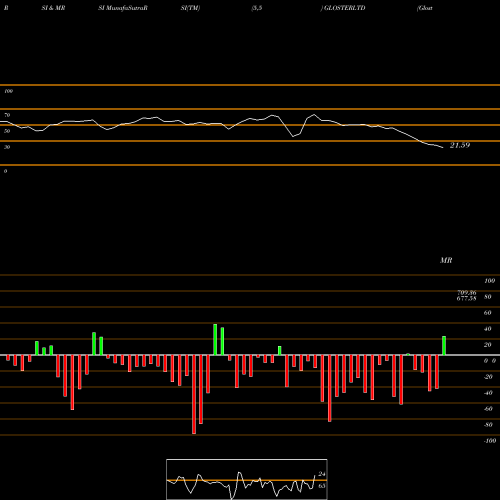Click the mini RSI thumbnail chart
Image resolution: width=500 pixels, height=500 pixels.
pos(247,479)
